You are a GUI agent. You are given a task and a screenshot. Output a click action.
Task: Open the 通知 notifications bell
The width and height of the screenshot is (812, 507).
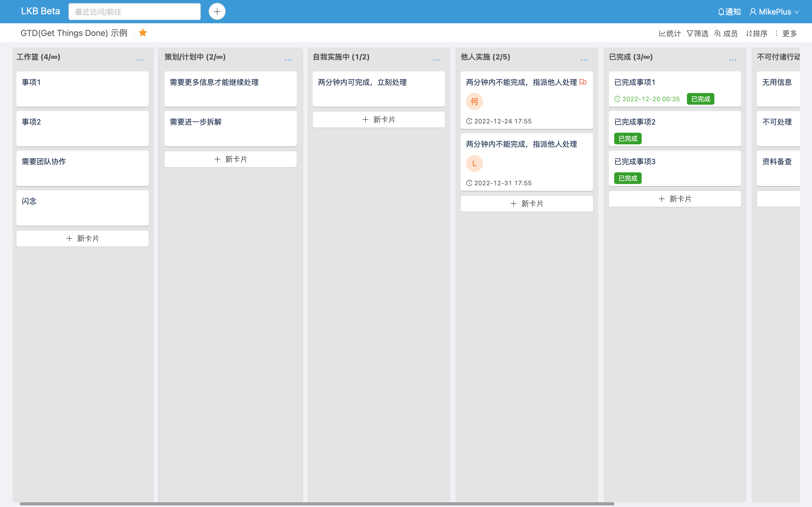point(729,12)
